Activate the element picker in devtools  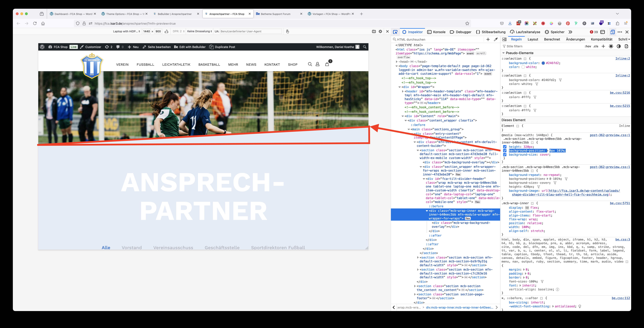395,32
